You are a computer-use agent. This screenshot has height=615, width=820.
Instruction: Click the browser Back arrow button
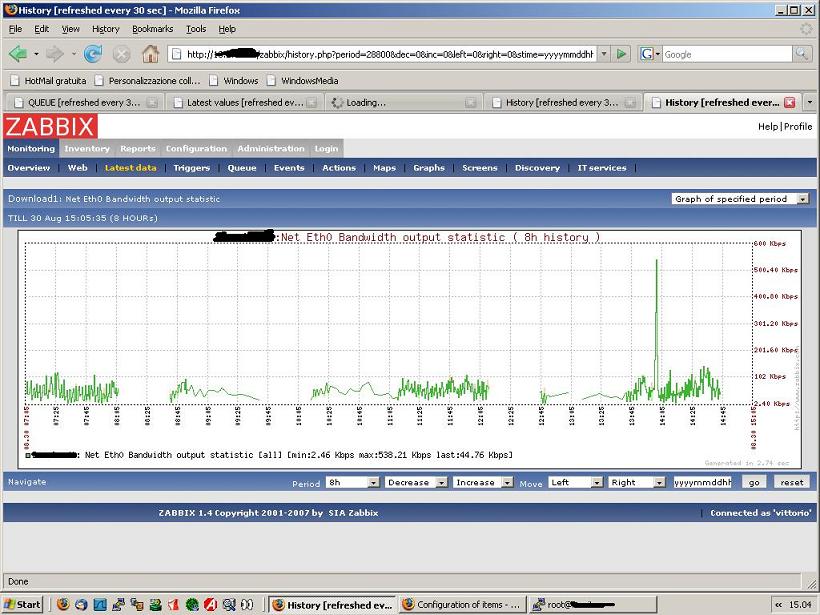coord(18,54)
